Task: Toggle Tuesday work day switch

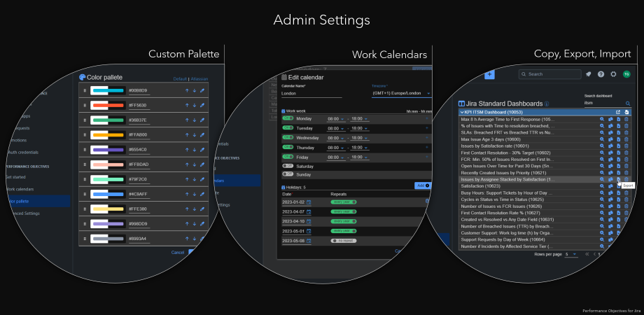Action: click(288, 127)
